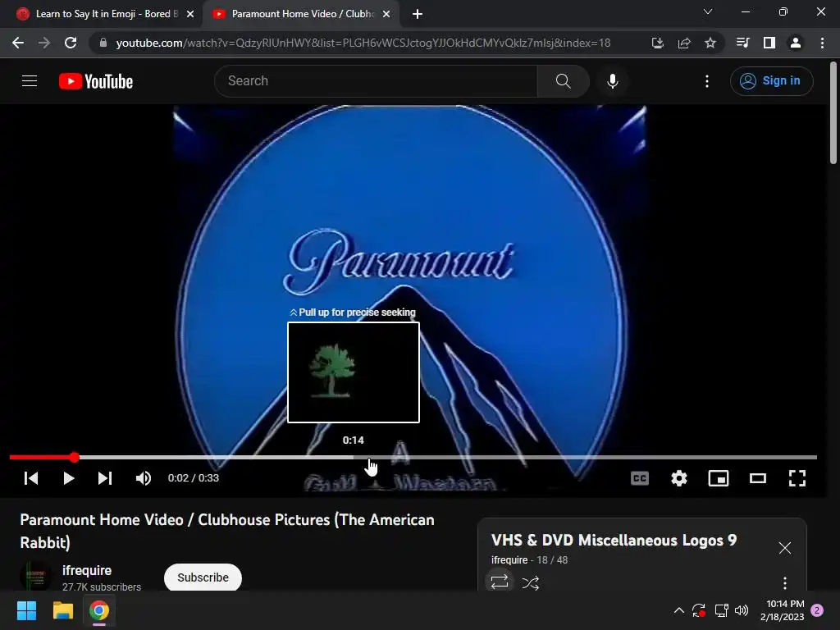Open the YouTube hamburger guide menu

pyautogui.click(x=30, y=81)
